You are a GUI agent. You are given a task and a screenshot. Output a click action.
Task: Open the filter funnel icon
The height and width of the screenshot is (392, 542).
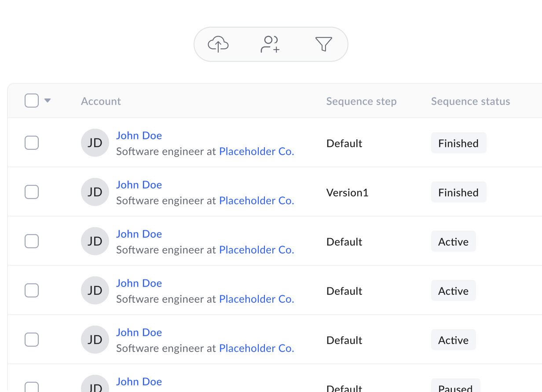tap(323, 44)
